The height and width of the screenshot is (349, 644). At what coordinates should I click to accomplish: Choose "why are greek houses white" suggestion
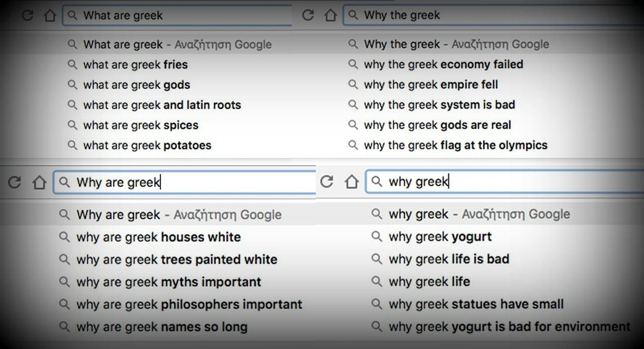point(158,237)
